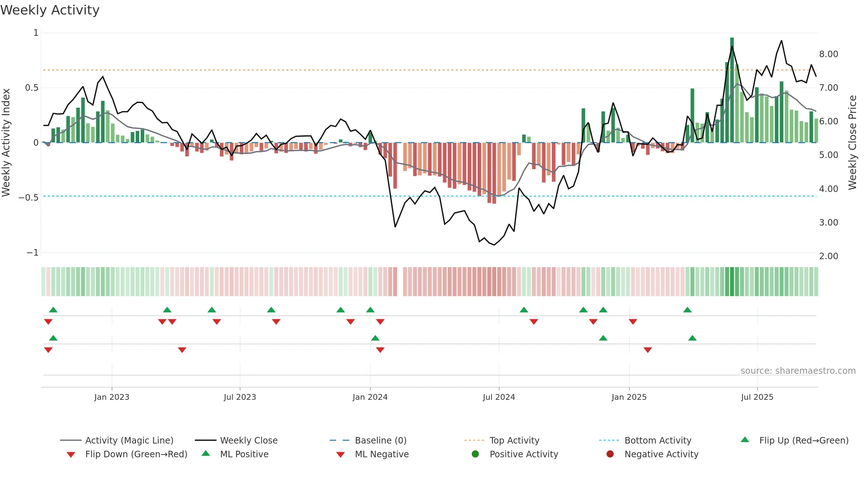Click the tallest dark green activity bar
The image size is (868, 488).
(x=732, y=90)
